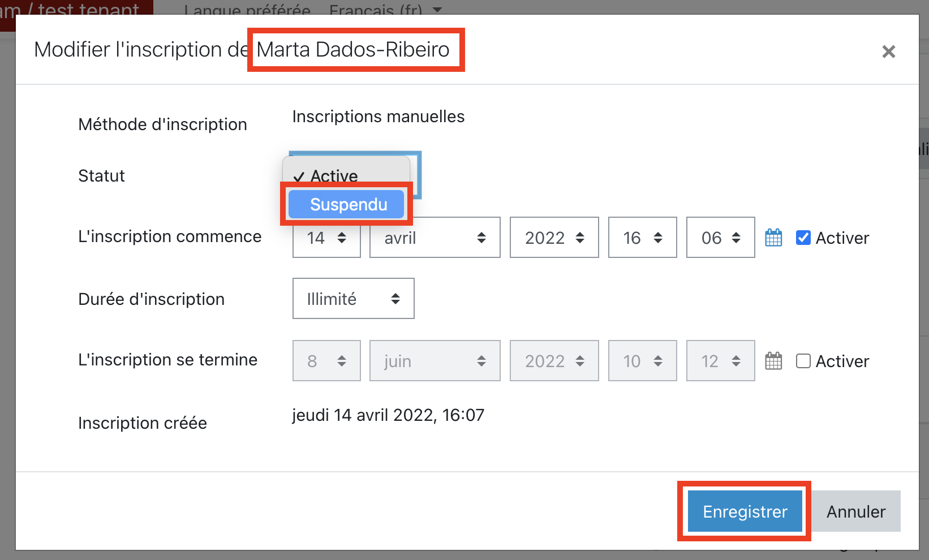Open start year dropdown showing 2022
Screen dimensions: 929x560
(x=554, y=238)
